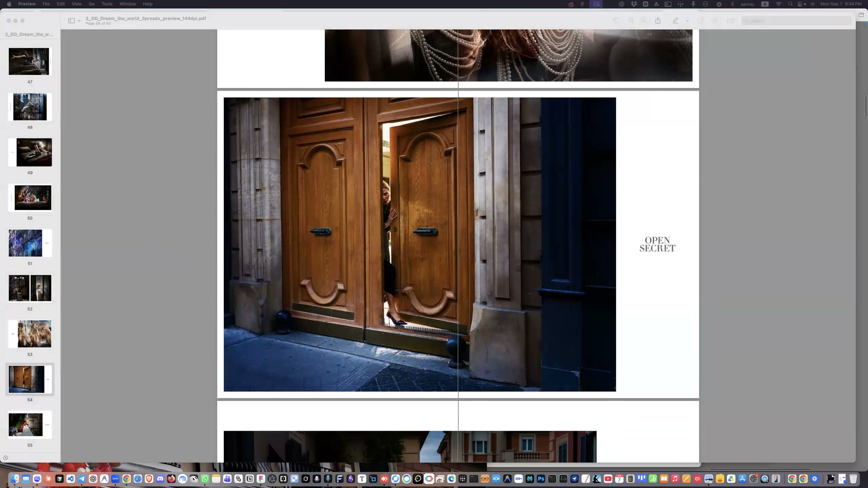Click the Zoom In magnifier icon
The width and height of the screenshot is (868, 488).
coord(644,21)
